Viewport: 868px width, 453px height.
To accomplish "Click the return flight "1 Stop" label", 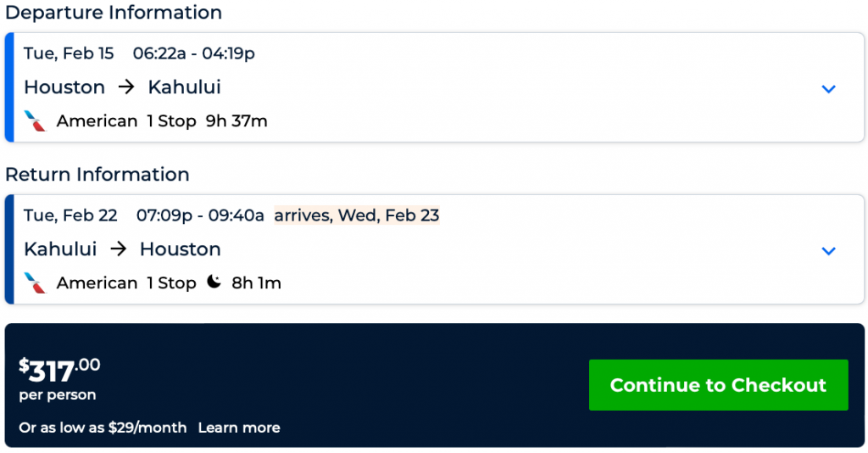I will click(x=171, y=283).
